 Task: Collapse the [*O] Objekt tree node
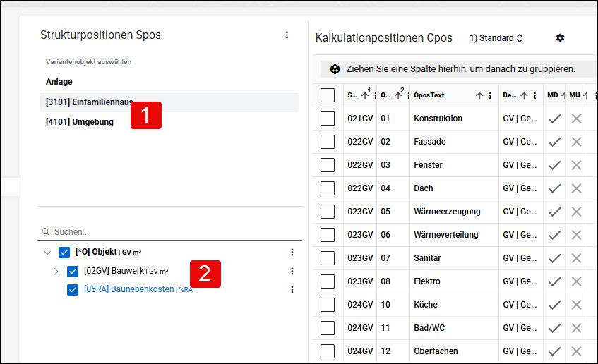(x=47, y=253)
